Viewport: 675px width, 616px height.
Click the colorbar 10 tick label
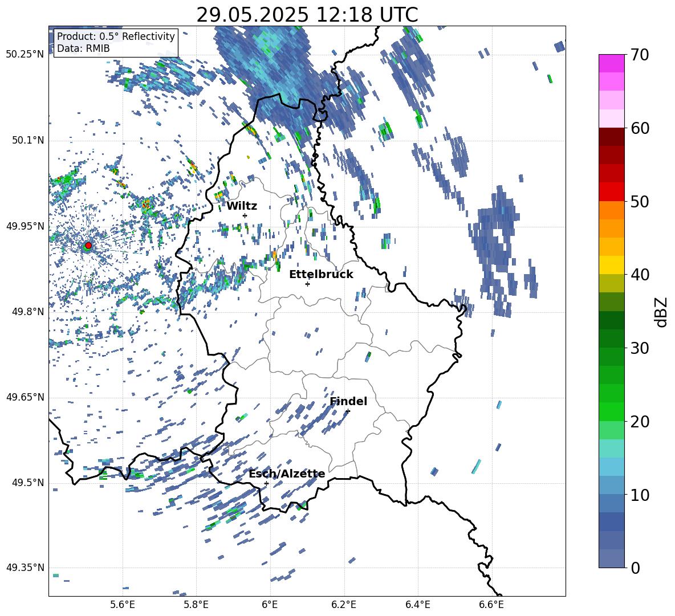640,495
